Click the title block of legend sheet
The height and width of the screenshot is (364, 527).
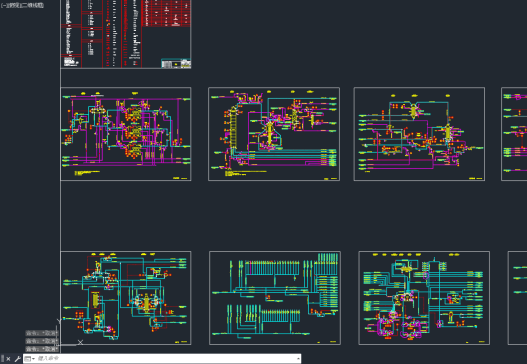point(176,63)
